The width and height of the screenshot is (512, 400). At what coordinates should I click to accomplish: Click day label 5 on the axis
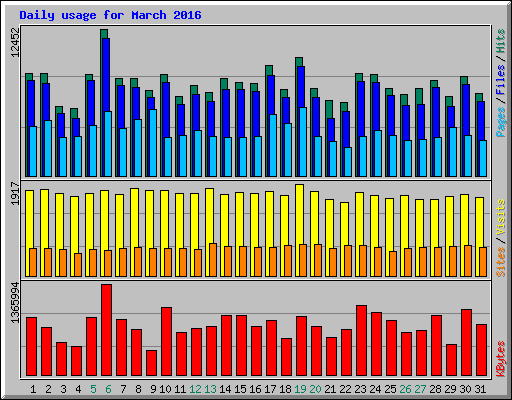point(93,389)
